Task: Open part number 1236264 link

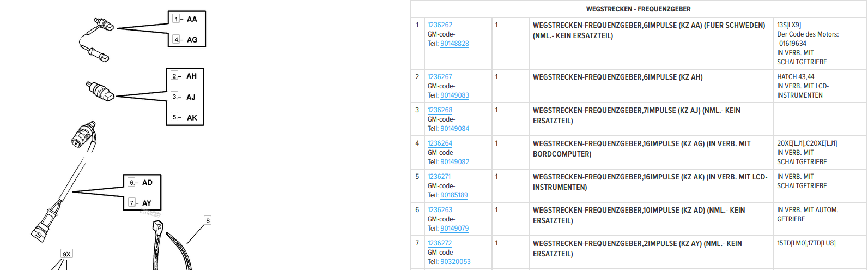Action: (x=440, y=143)
